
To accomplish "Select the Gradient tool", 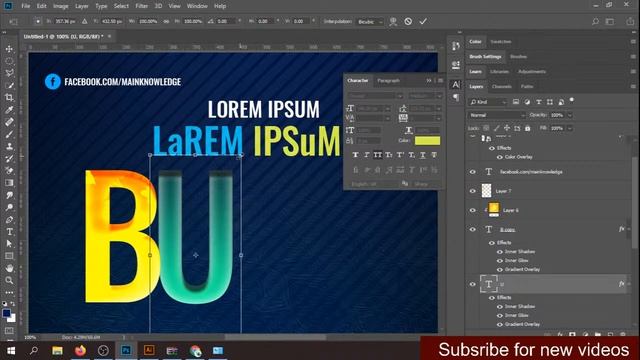I will [x=9, y=183].
